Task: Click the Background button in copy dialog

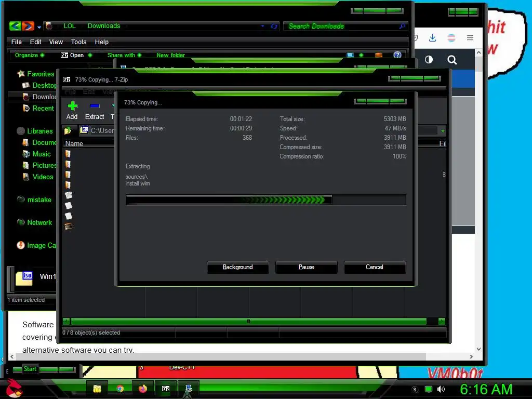Action: point(237,267)
